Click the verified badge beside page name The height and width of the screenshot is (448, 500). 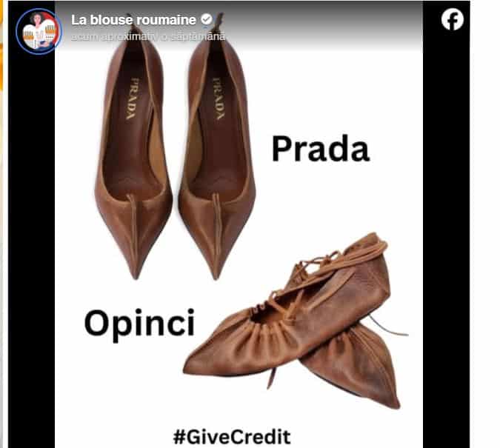207,19
